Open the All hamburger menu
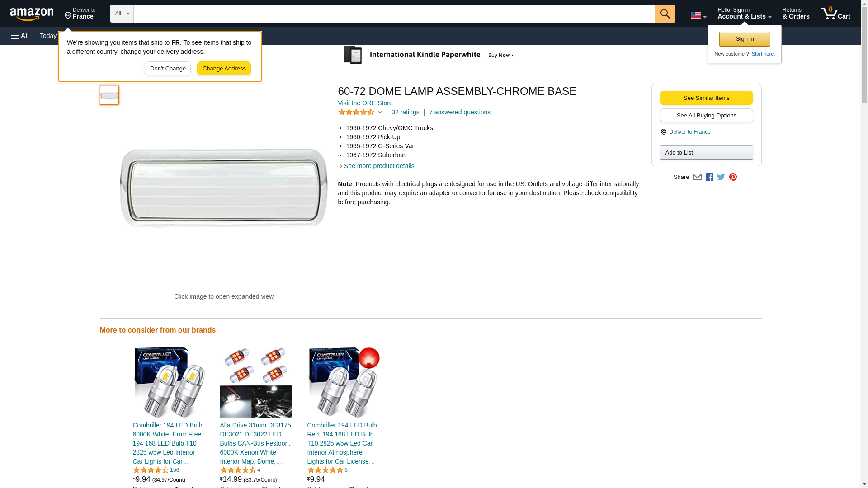Image resolution: width=868 pixels, height=488 pixels. (20, 36)
